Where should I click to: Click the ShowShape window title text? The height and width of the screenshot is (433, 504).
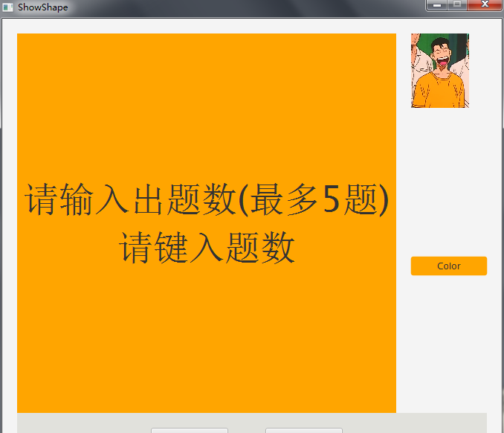43,7
